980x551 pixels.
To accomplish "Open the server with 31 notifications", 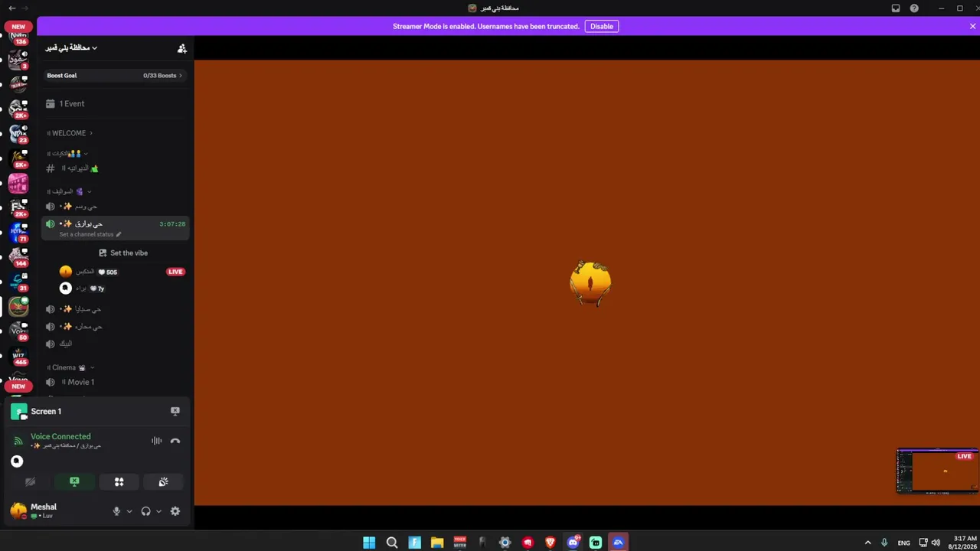I will tap(18, 282).
